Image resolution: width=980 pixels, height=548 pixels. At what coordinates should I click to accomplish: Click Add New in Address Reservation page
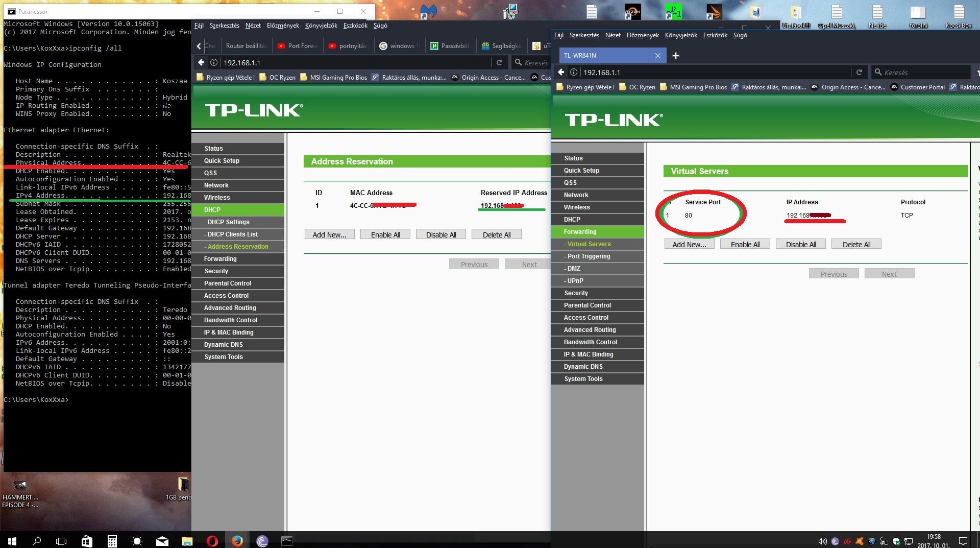(x=329, y=234)
